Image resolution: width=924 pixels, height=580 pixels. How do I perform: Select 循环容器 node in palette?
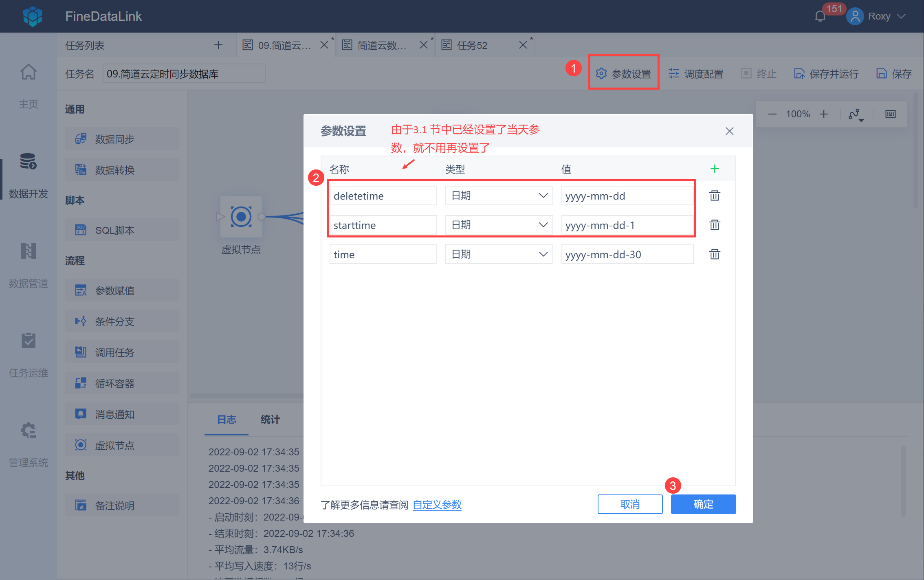pos(122,383)
